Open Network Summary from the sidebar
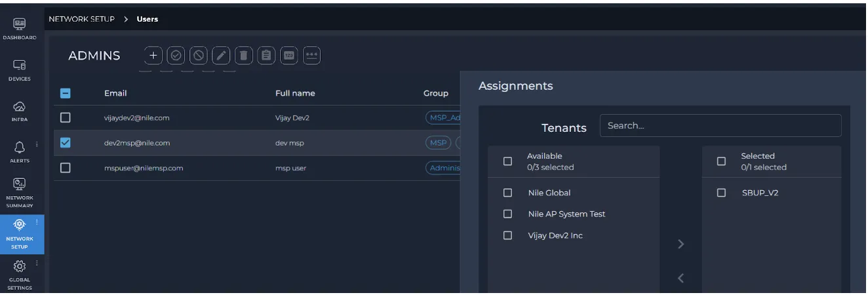868x295 pixels. (x=20, y=193)
